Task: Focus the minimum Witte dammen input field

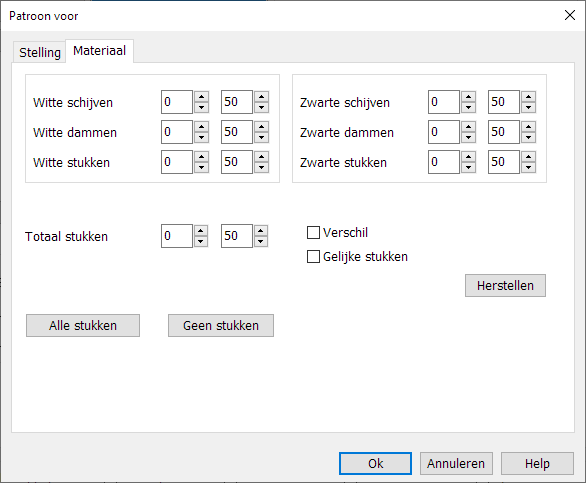Action: [x=177, y=132]
